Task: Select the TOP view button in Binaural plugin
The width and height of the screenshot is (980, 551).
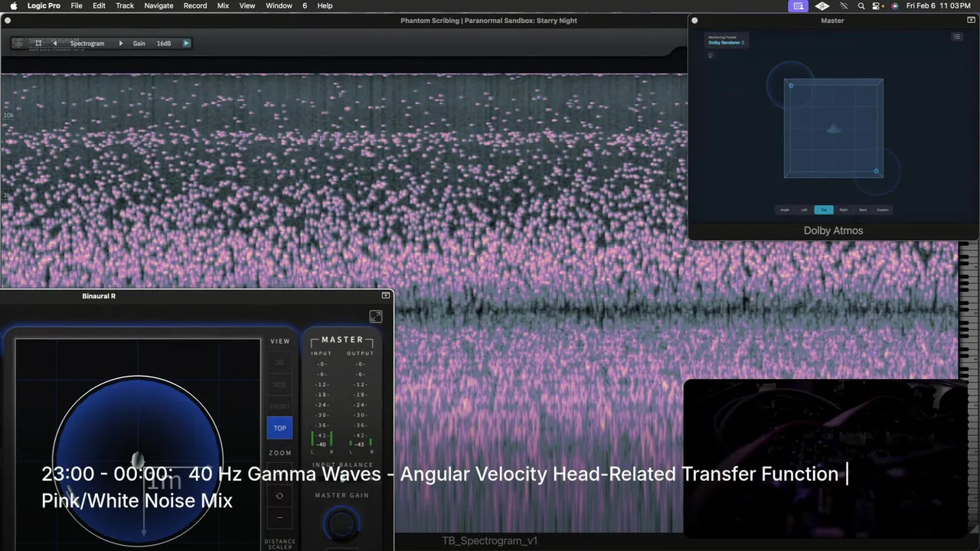Action: point(279,428)
